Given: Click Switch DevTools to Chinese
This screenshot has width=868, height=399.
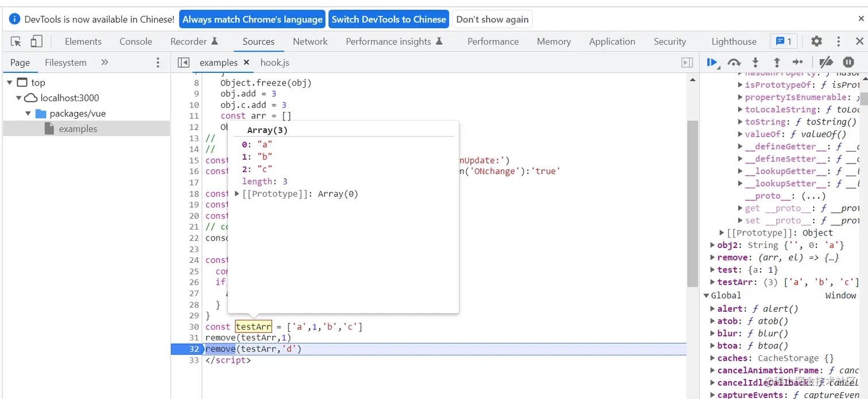Looking at the screenshot, I should coord(389,19).
